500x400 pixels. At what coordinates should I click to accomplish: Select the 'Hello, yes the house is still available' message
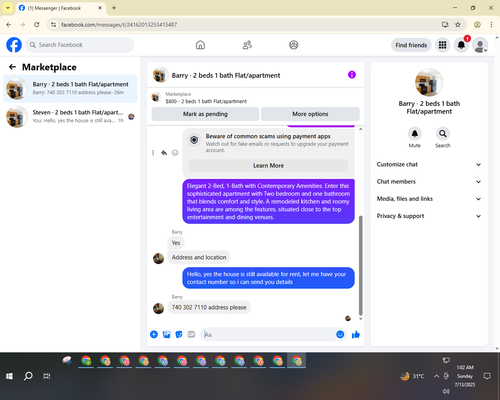268,278
